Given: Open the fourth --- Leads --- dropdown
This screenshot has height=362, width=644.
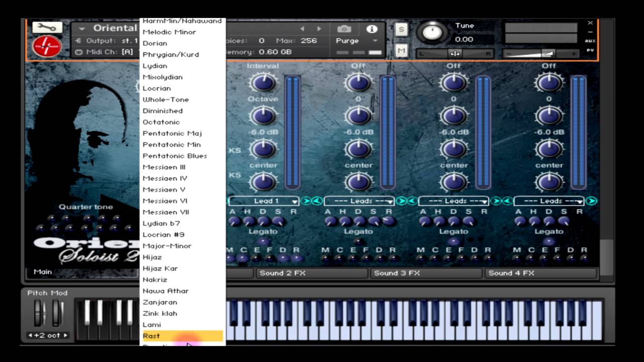Looking at the screenshot, I should pyautogui.click(x=549, y=201).
